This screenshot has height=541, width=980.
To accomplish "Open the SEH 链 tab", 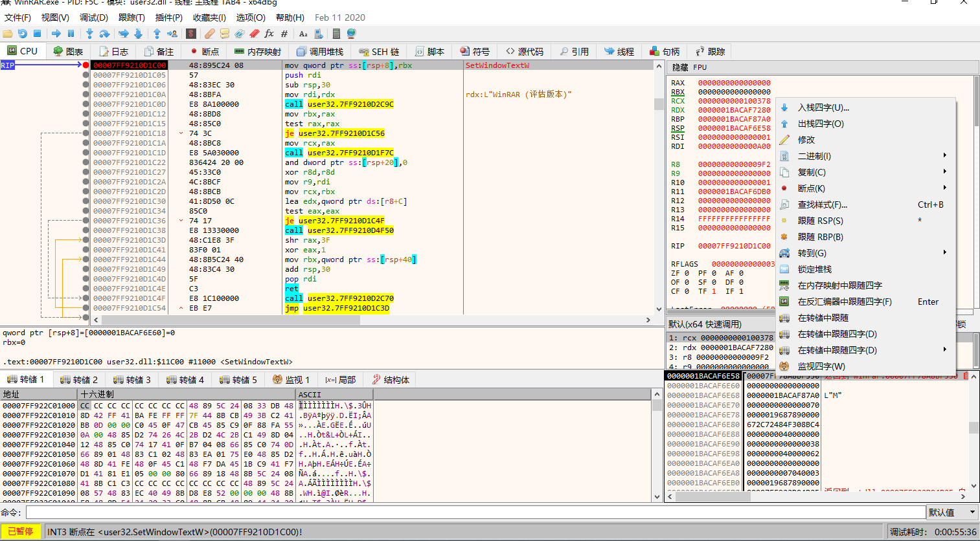I will [379, 52].
